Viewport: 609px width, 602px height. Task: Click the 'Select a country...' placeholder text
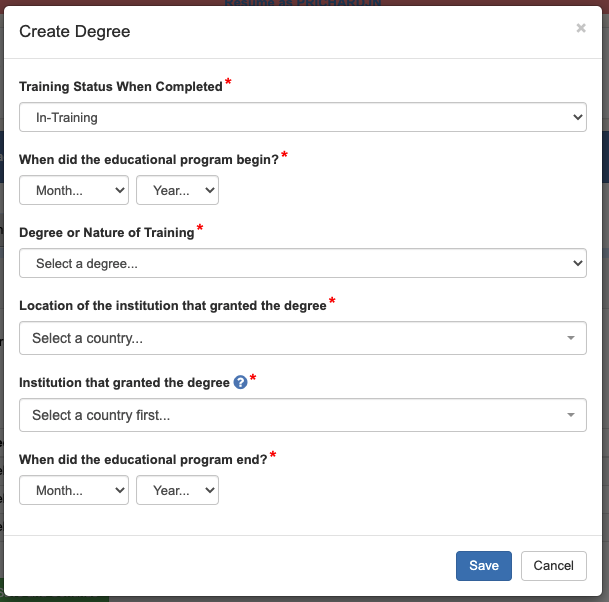pos(88,338)
